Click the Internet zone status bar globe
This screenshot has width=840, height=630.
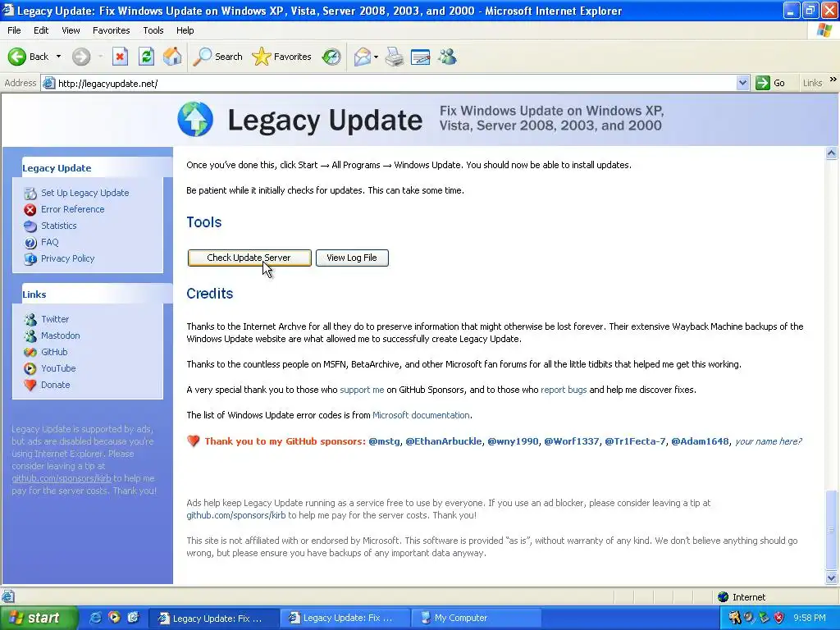pos(724,597)
